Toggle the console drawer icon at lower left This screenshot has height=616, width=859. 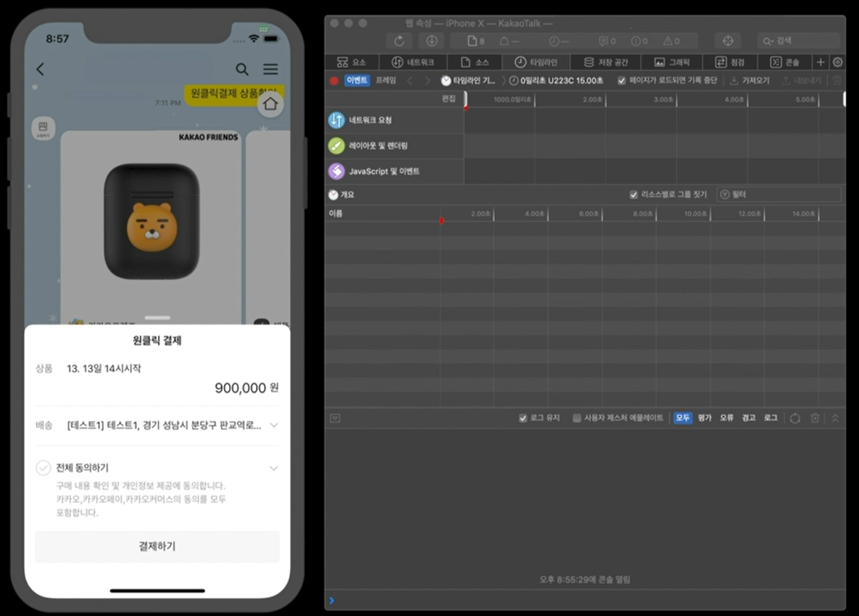coord(335,418)
